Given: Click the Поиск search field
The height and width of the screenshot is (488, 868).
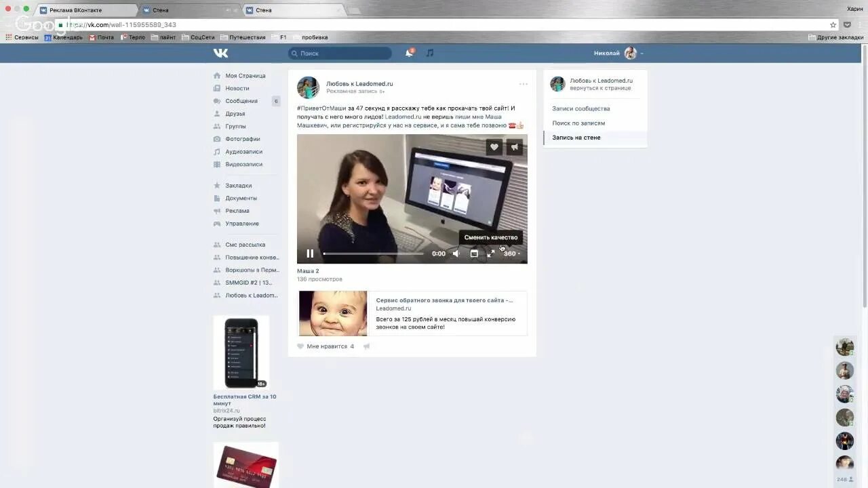Looking at the screenshot, I should pos(340,53).
